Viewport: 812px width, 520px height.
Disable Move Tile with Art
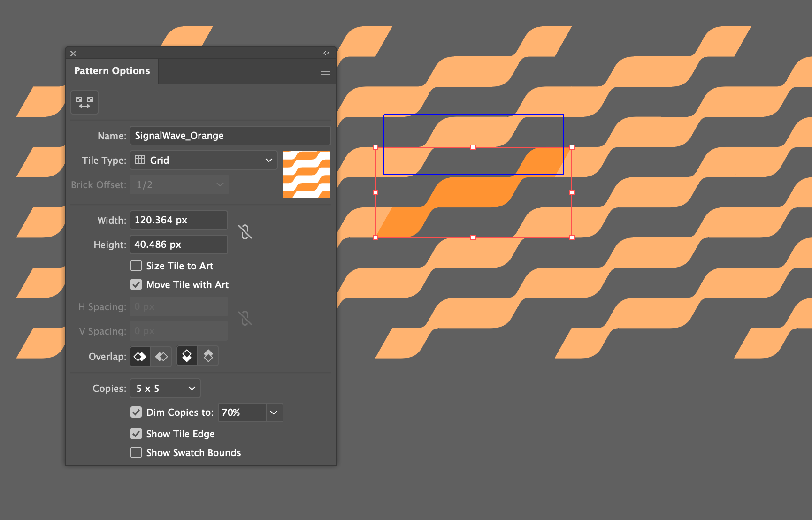[136, 284]
